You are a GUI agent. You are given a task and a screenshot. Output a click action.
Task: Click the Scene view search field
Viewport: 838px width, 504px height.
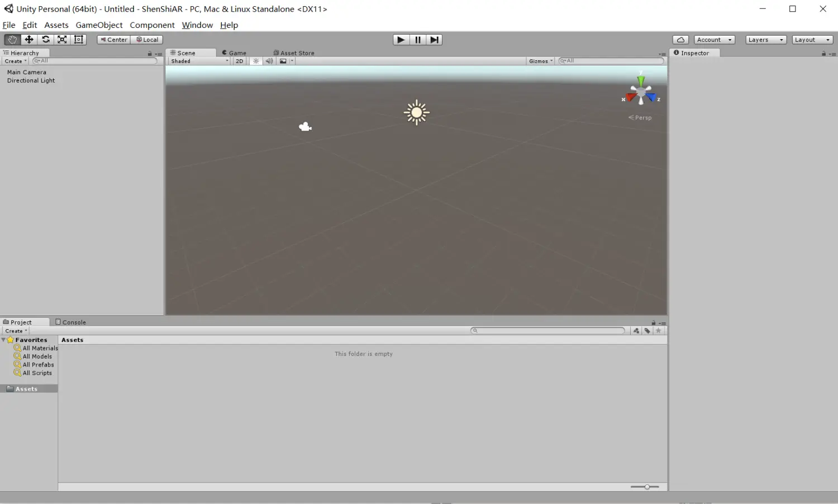612,61
